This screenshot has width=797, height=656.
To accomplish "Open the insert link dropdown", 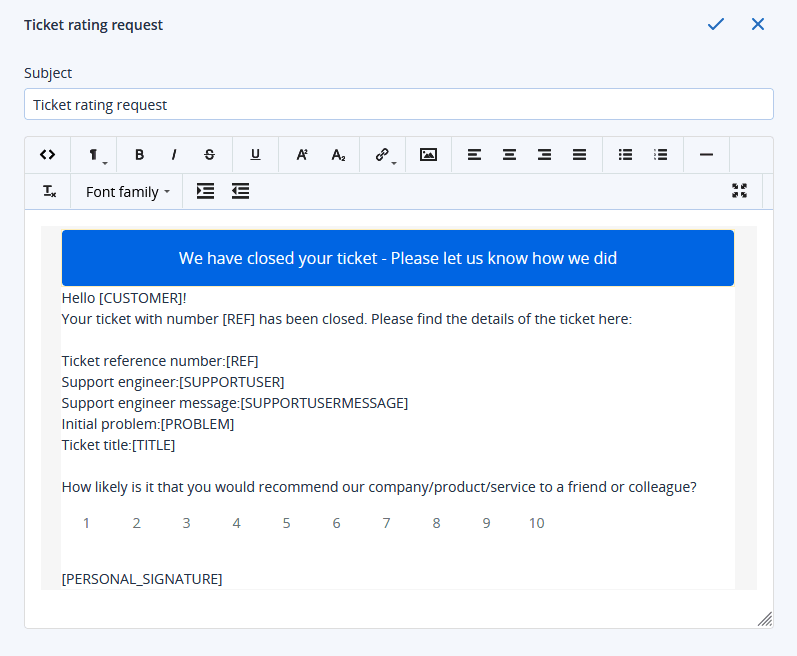I will tap(383, 155).
